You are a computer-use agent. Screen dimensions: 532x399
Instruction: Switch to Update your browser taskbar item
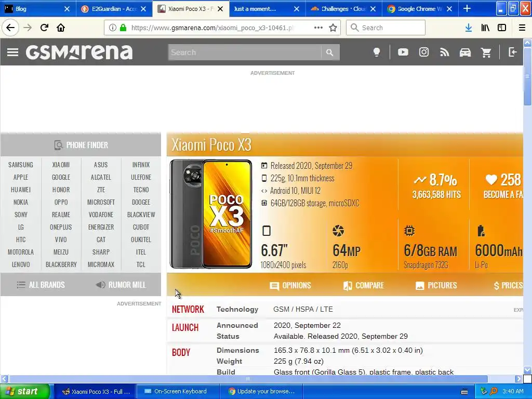point(261,392)
